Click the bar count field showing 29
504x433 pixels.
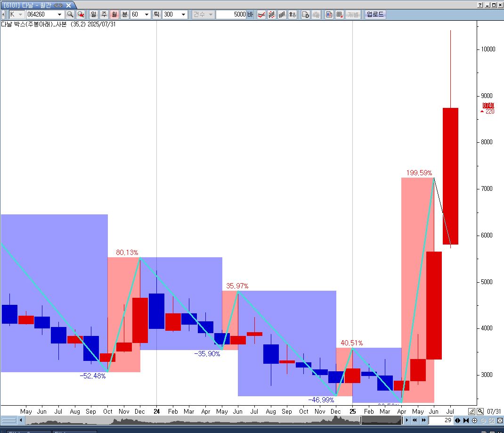441,420
